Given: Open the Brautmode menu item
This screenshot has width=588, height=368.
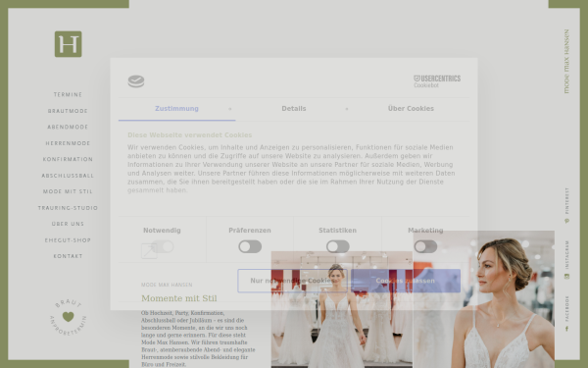Looking at the screenshot, I should [x=68, y=111].
